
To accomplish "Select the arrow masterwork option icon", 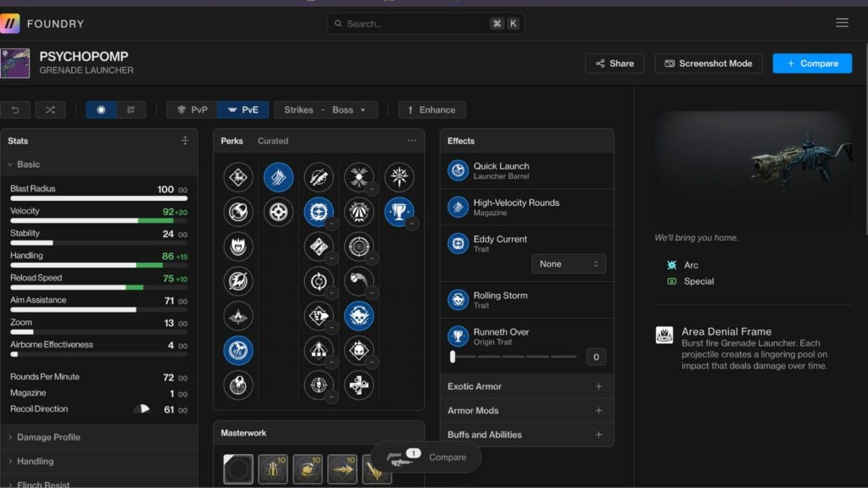I will point(342,469).
